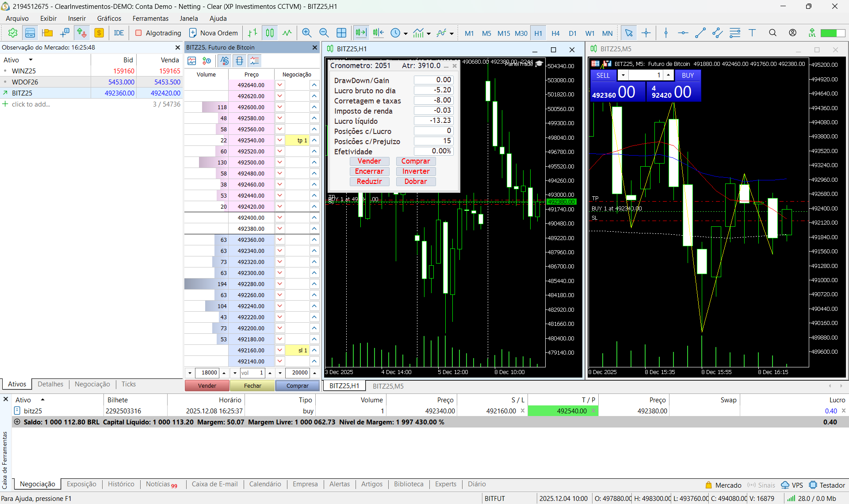Click Inverter in the trade panel

click(416, 172)
